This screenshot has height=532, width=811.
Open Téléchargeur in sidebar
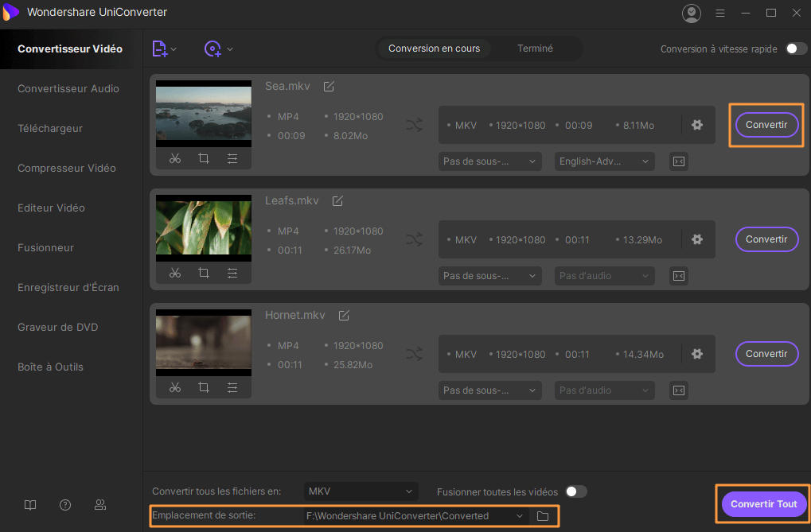pyautogui.click(x=50, y=128)
